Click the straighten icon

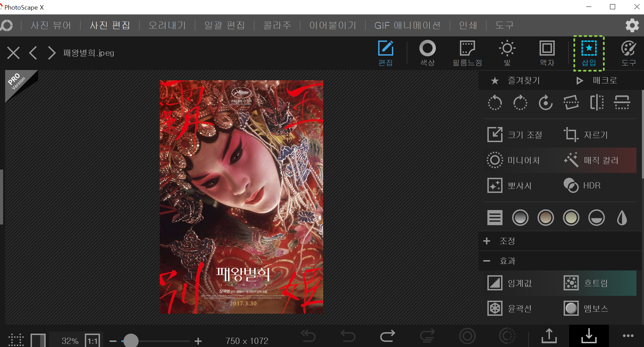coord(571,102)
